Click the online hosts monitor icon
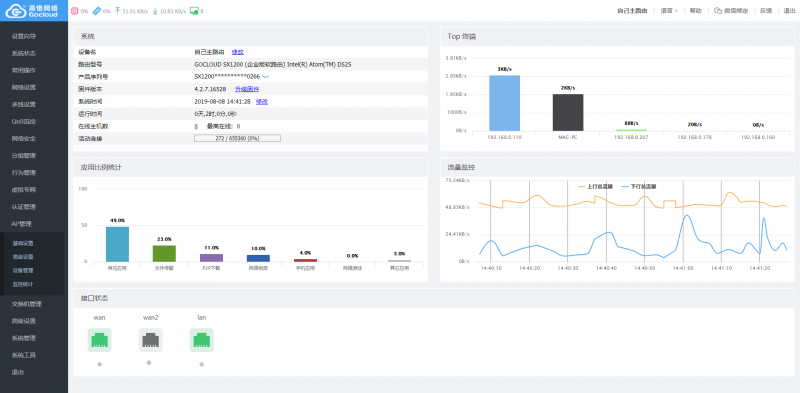 point(194,11)
